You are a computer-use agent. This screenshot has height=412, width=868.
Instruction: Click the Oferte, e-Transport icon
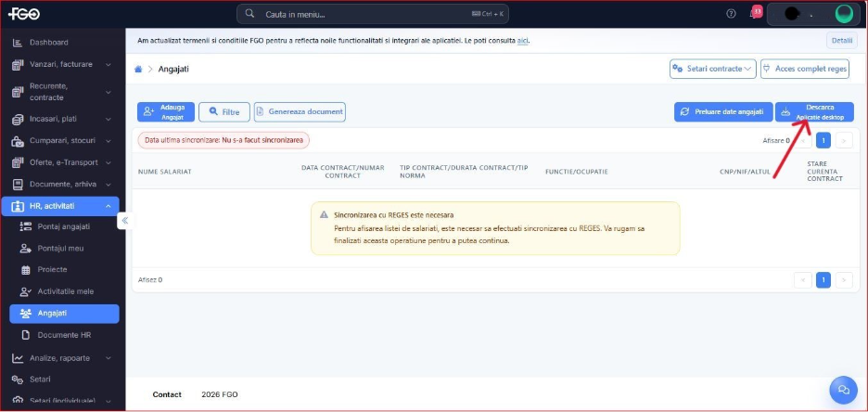tap(18, 162)
